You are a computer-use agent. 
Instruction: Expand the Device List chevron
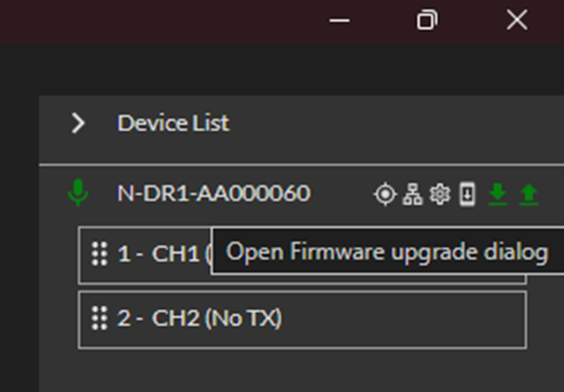tap(78, 123)
